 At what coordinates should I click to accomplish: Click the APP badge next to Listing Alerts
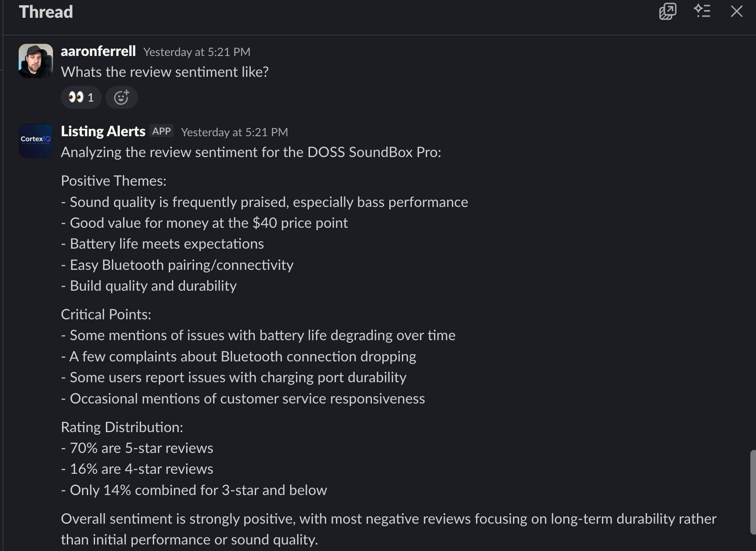(x=161, y=131)
